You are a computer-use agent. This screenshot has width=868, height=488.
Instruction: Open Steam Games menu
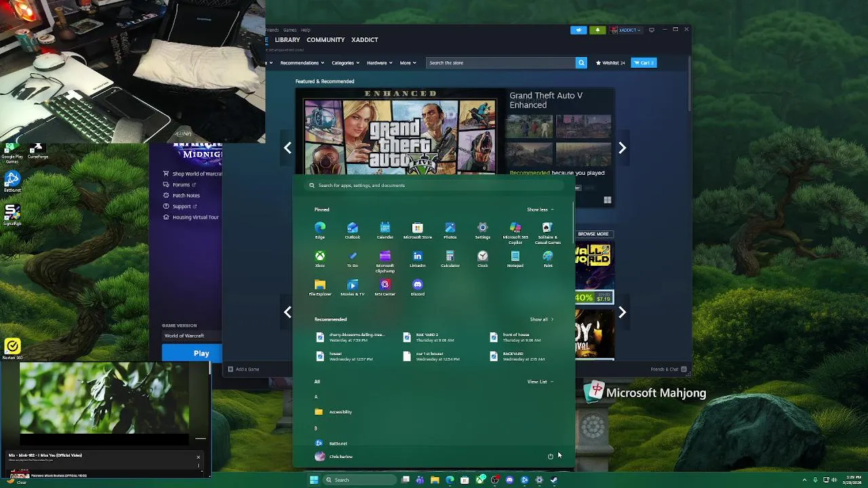pyautogui.click(x=290, y=30)
